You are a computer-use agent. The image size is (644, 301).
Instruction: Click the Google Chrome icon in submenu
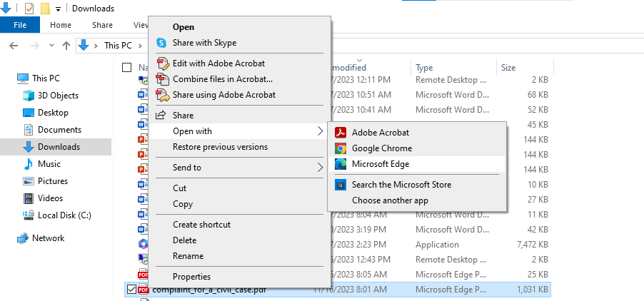(341, 148)
